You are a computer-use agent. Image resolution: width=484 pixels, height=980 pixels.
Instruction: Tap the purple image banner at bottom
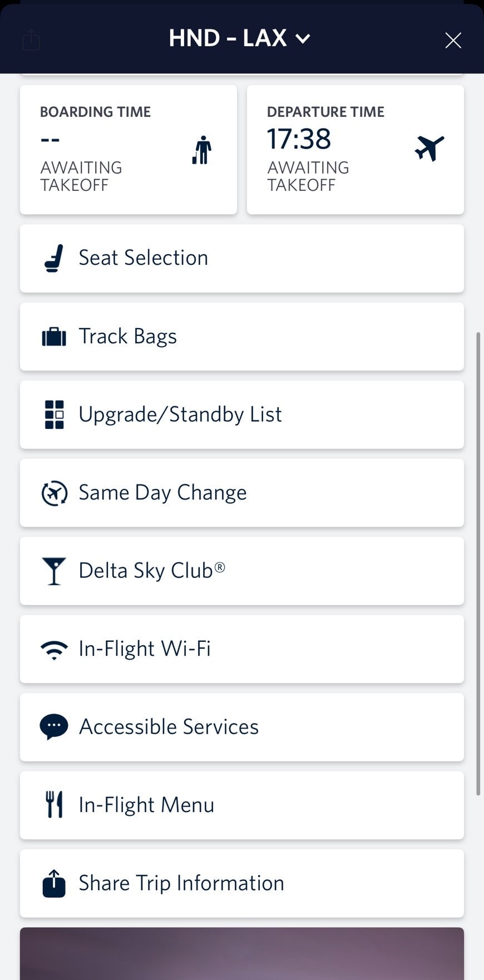pos(242,953)
